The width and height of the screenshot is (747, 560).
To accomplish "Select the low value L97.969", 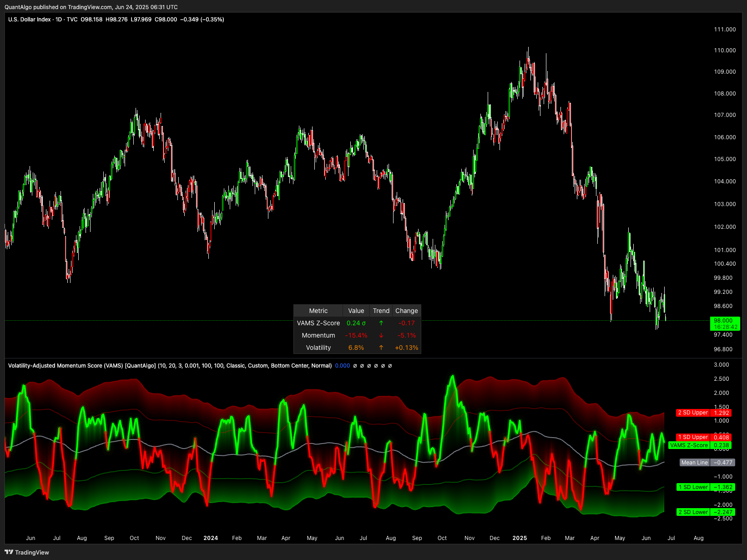I will pos(141,20).
